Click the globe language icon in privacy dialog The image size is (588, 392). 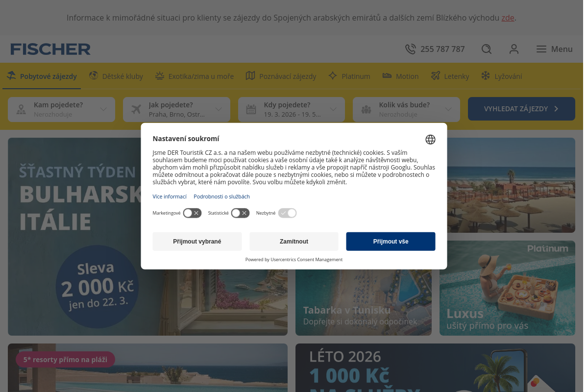[430, 140]
